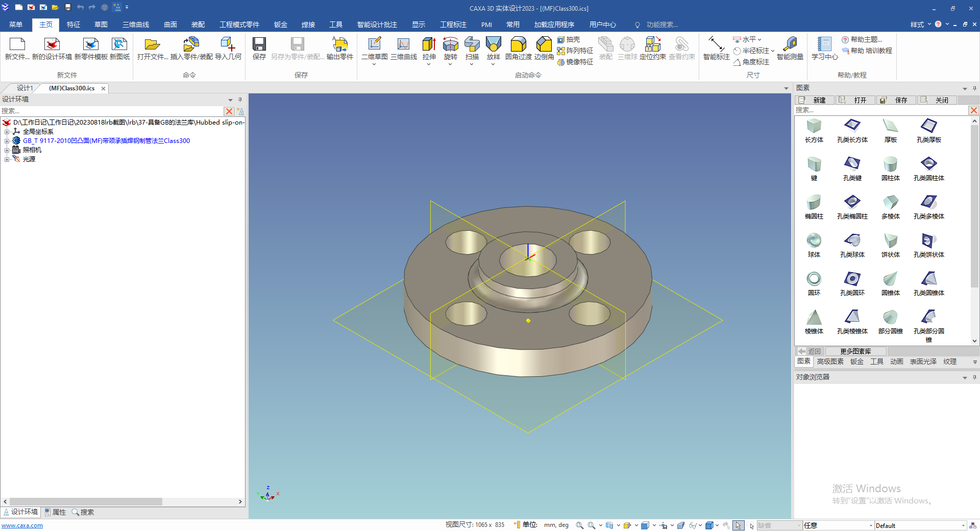Click the 新建 button in catalog panel
The image size is (980, 531).
pyautogui.click(x=815, y=100)
